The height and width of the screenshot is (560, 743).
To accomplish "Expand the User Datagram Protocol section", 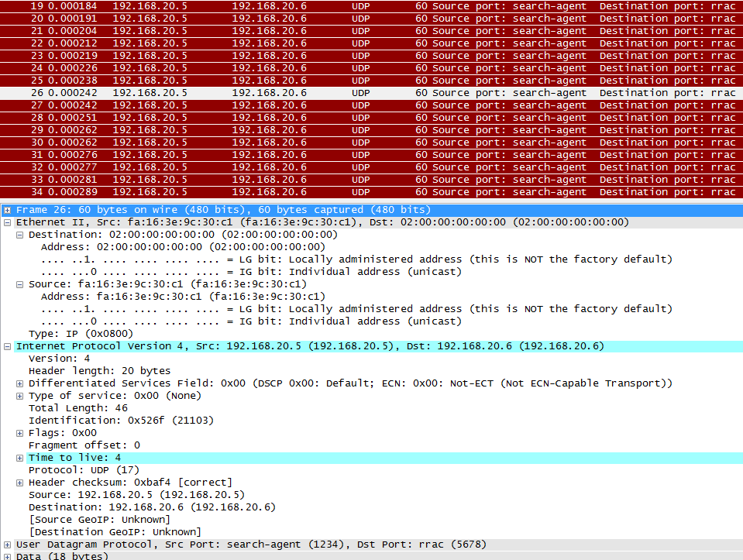I will pos(7,545).
